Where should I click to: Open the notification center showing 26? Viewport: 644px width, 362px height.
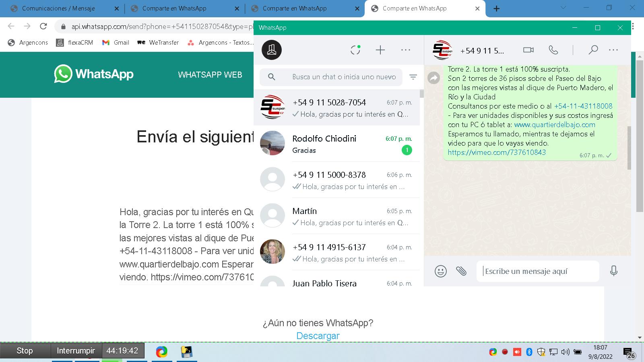(x=629, y=353)
